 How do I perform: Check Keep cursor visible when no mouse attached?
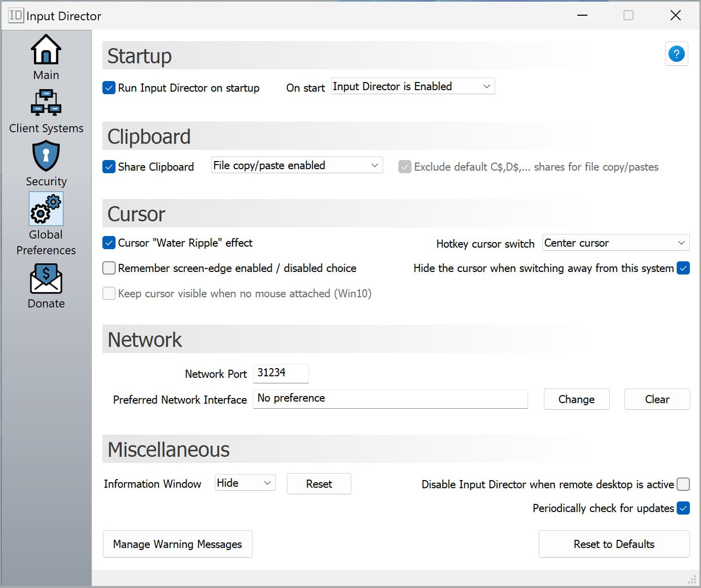click(109, 293)
